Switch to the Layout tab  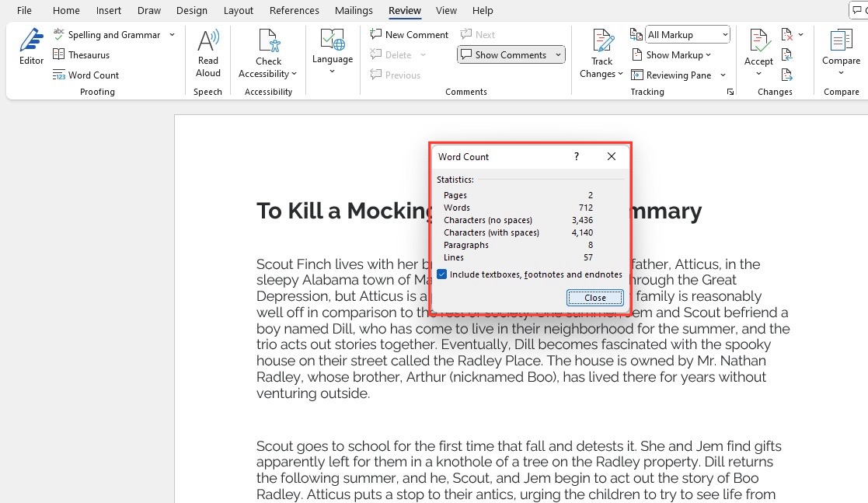tap(238, 11)
